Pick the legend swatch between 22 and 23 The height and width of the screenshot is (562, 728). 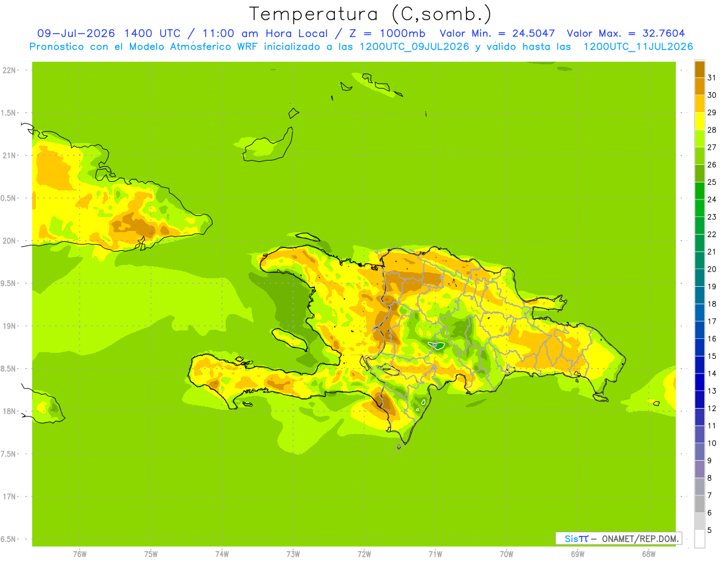699,226
